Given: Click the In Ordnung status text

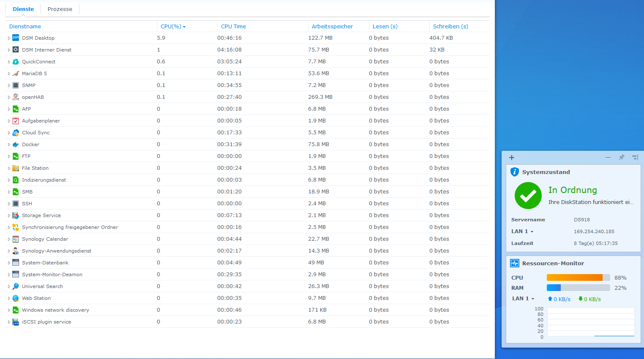Looking at the screenshot, I should tap(573, 190).
